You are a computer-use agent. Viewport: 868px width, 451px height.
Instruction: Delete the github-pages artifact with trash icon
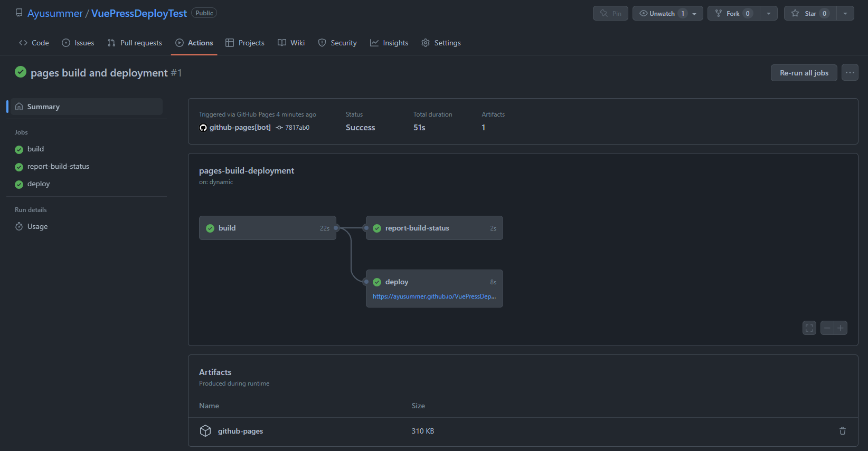[843, 431]
